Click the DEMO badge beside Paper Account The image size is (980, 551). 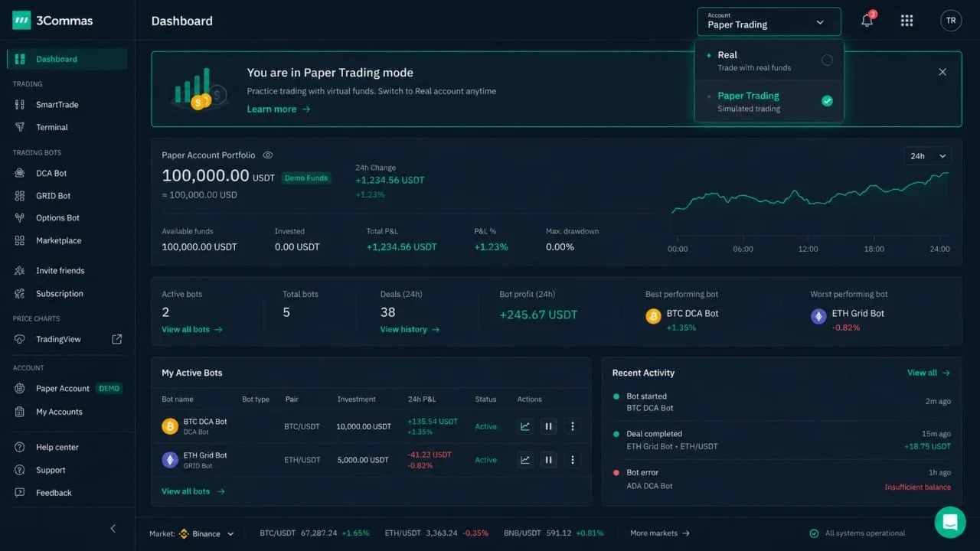pos(109,389)
